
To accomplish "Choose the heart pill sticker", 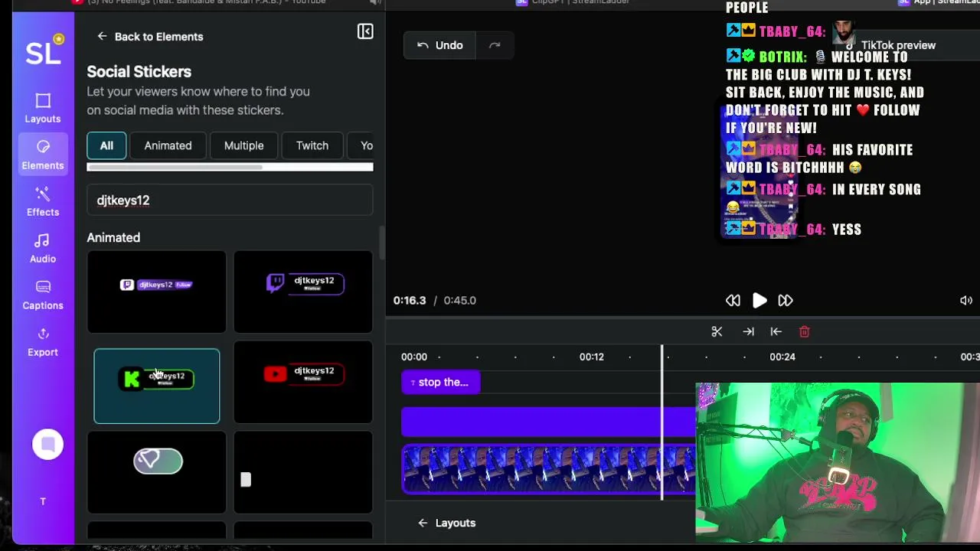I will (156, 472).
